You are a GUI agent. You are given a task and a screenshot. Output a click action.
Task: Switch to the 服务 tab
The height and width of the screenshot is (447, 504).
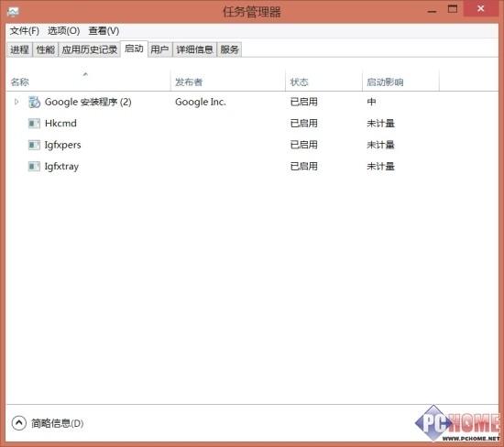[x=229, y=49]
